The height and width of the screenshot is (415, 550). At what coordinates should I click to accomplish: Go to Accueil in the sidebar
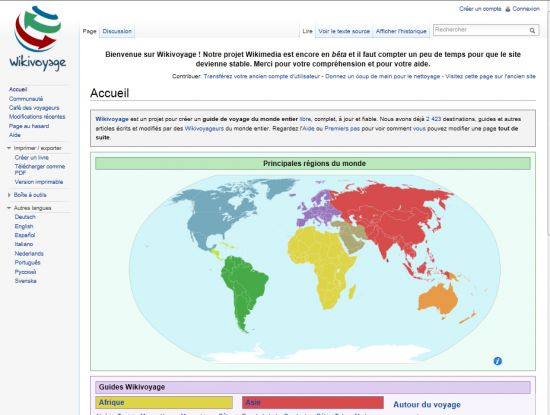[18, 89]
